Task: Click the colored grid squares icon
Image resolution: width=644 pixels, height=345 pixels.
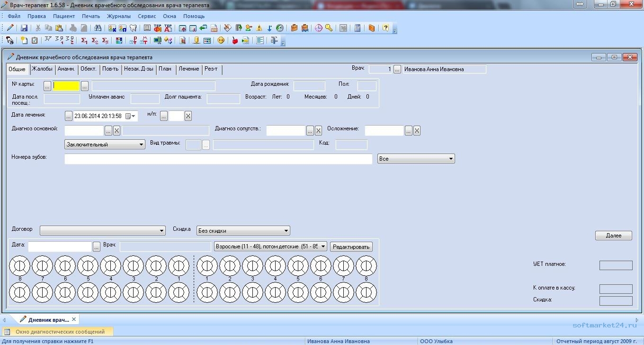Action: [119, 41]
